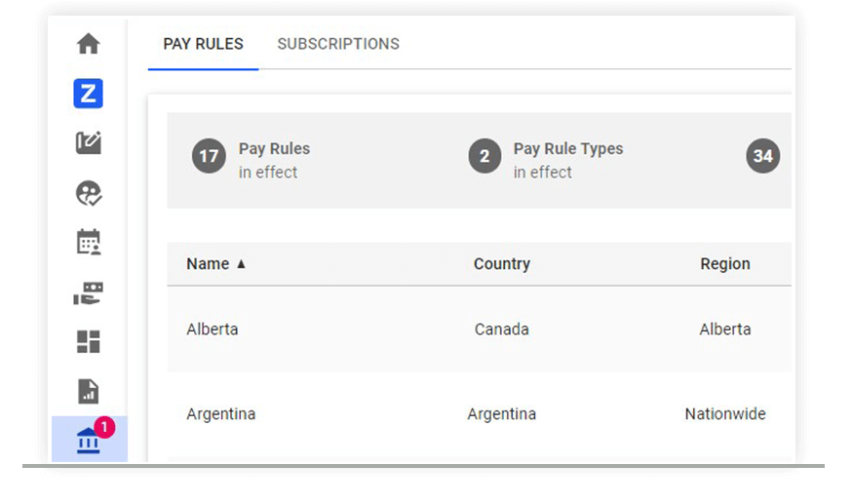Viewport: 852px width, 504px height.
Task: Click the Nationwide region cell
Action: 725,414
